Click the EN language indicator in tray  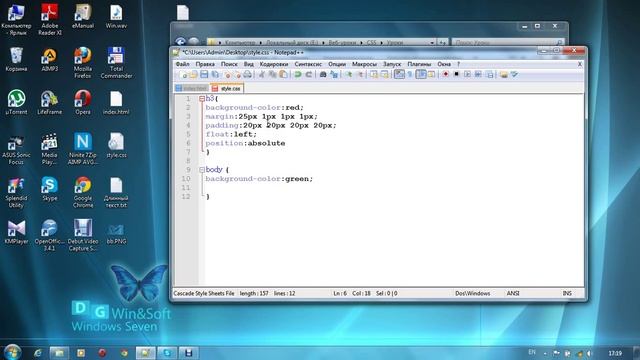point(532,352)
